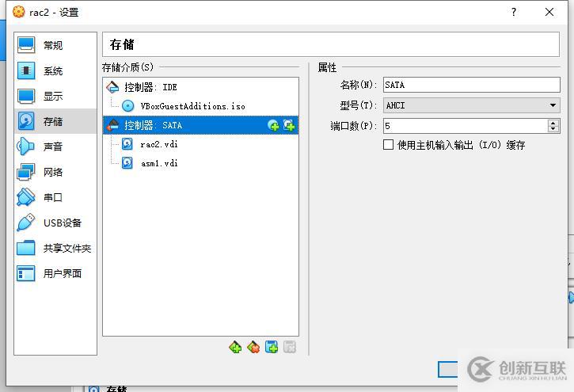Click the SATA controller icon in selected row
Image resolution: width=574 pixels, height=392 pixels.
pos(112,125)
